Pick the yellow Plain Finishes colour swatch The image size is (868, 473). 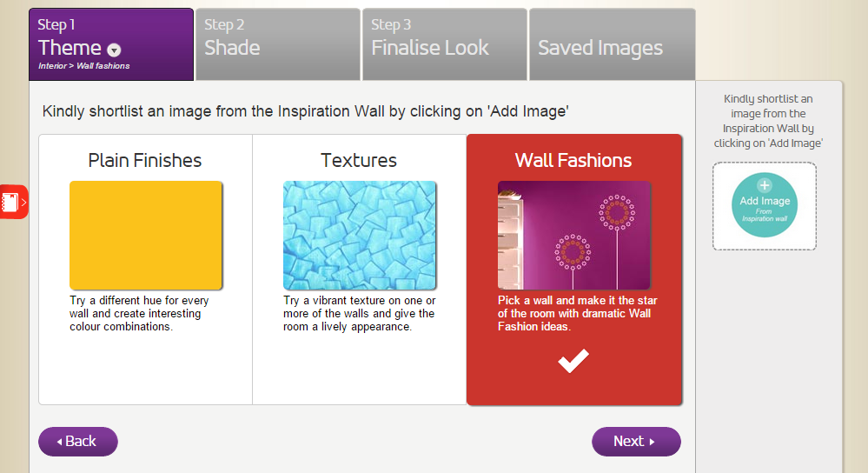146,235
